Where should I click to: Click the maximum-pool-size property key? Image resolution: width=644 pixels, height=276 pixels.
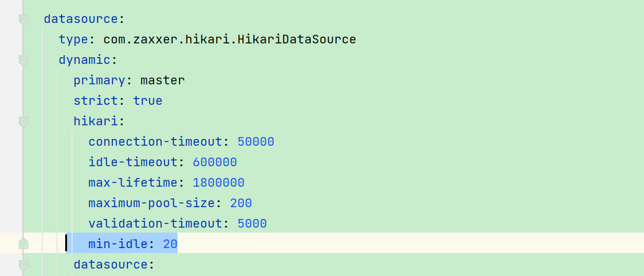(x=152, y=203)
